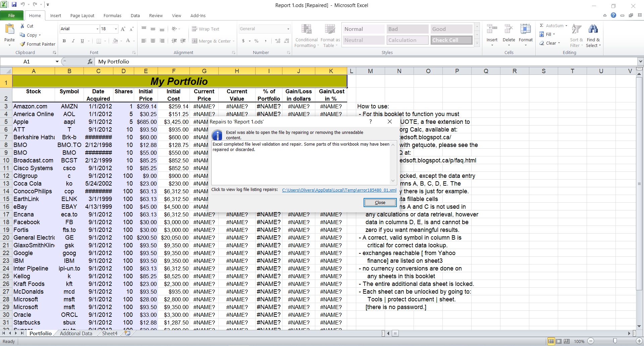Click the Sort & Filter icon

(x=576, y=30)
